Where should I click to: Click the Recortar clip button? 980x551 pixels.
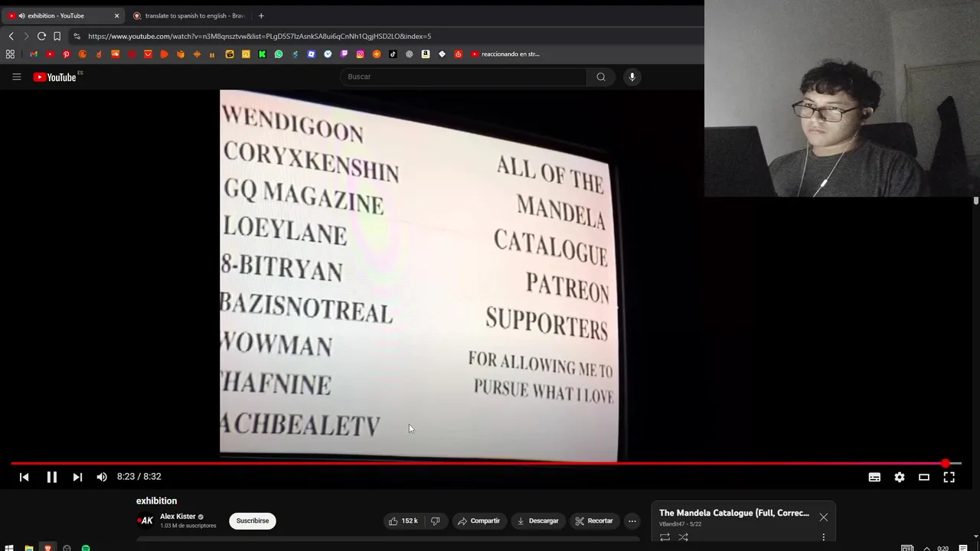point(594,521)
